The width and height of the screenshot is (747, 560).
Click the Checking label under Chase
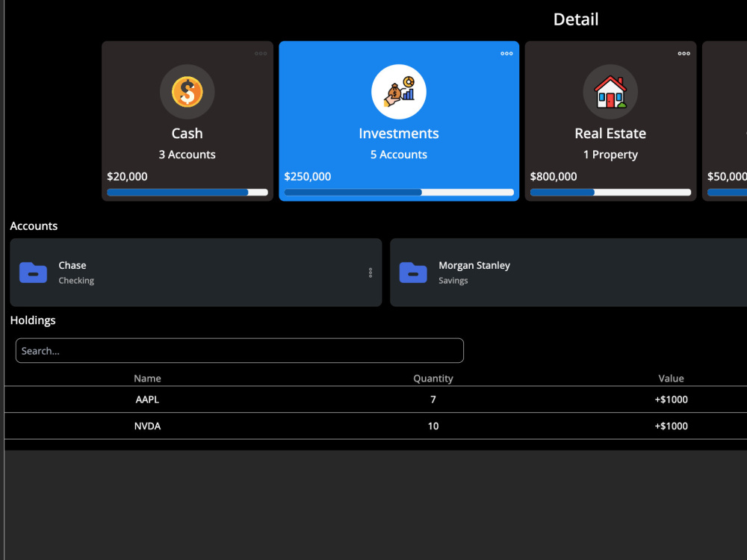(76, 281)
